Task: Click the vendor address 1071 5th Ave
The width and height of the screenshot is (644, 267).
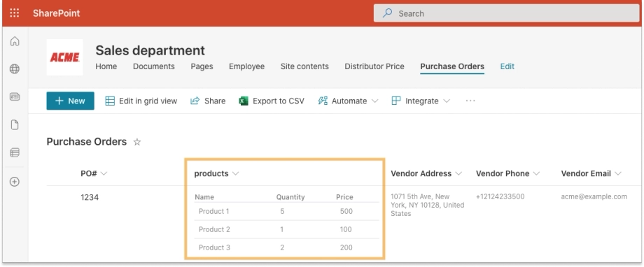Action: [x=427, y=205]
